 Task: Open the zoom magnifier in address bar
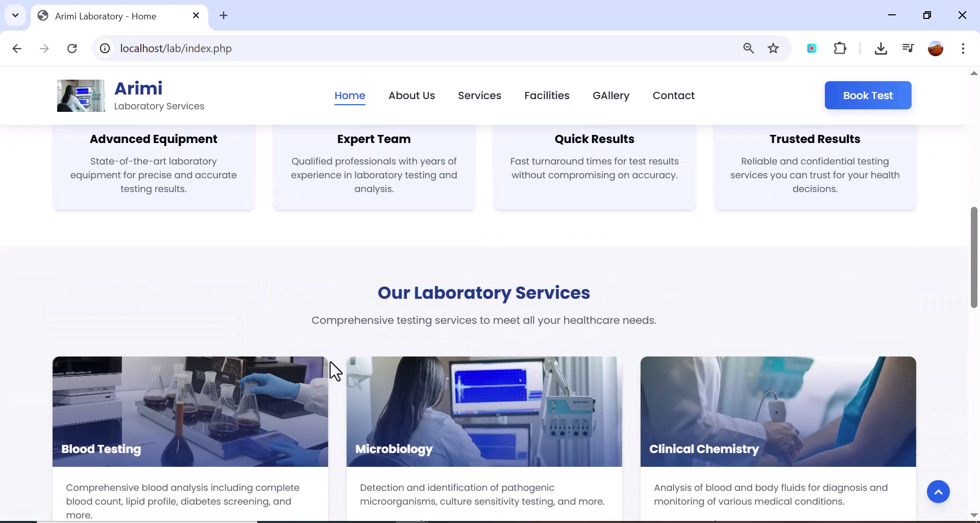(x=748, y=49)
